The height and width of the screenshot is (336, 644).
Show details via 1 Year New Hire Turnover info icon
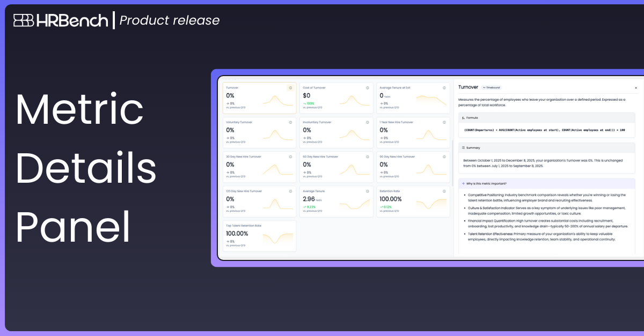coord(444,122)
